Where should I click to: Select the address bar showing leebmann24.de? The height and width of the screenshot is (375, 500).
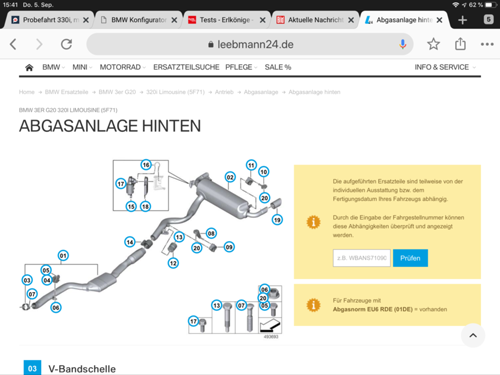pos(250,44)
